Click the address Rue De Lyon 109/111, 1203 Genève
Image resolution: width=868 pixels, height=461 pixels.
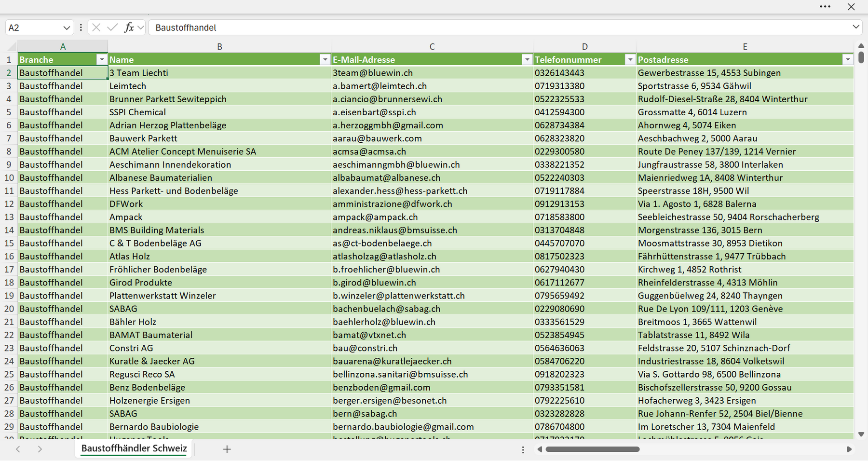(x=710, y=309)
